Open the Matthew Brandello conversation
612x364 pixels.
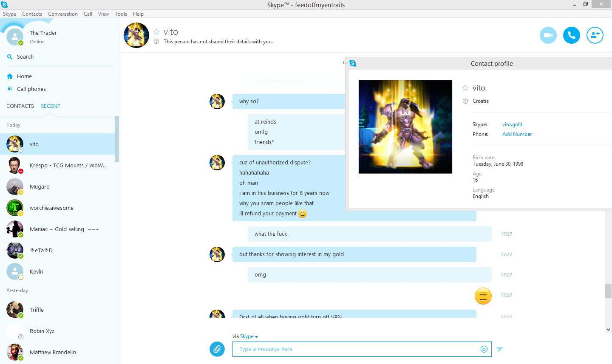point(57,353)
